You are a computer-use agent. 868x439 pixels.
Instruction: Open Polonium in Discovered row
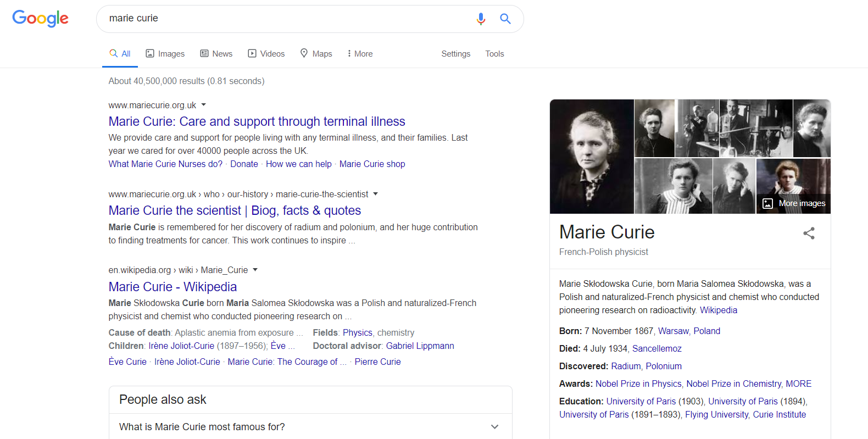pos(664,366)
